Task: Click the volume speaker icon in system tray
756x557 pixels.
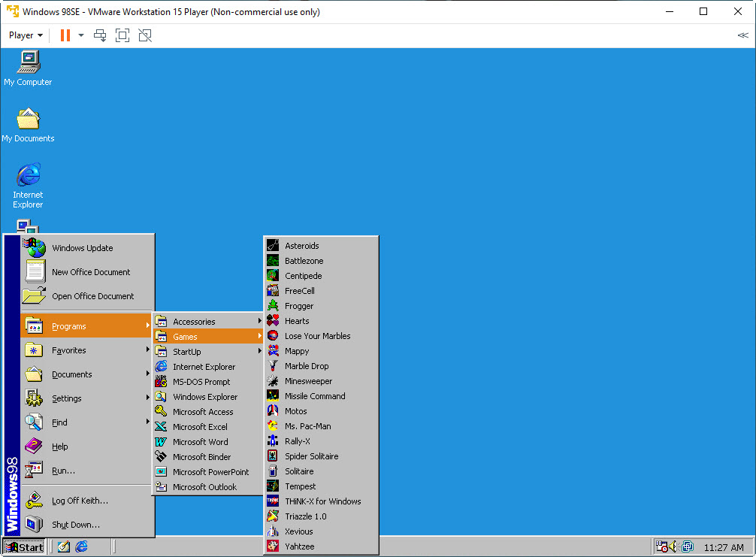Action: click(x=674, y=547)
